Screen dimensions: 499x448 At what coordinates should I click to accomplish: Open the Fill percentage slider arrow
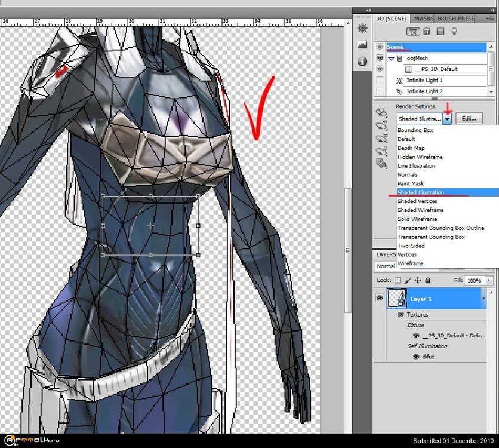489,280
